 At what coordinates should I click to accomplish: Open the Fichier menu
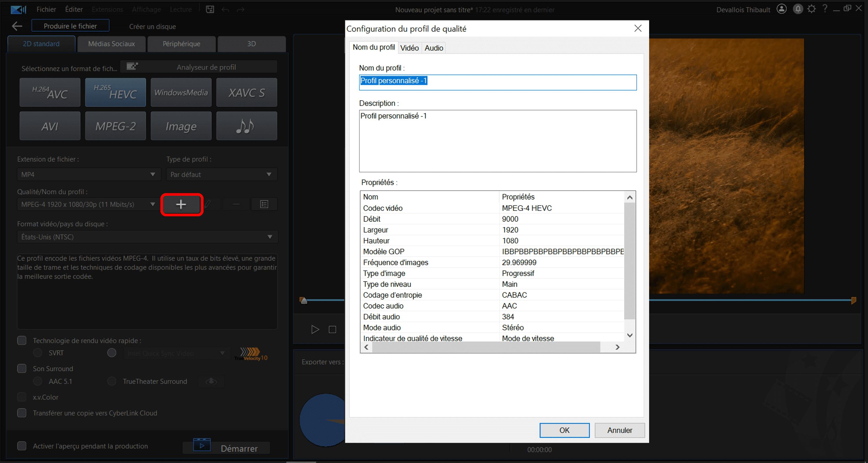coord(46,10)
